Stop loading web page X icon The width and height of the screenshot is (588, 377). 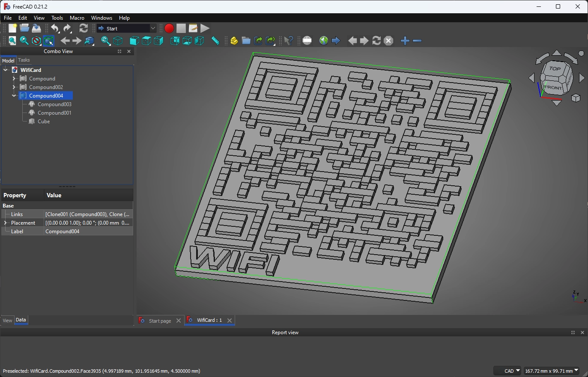point(388,41)
